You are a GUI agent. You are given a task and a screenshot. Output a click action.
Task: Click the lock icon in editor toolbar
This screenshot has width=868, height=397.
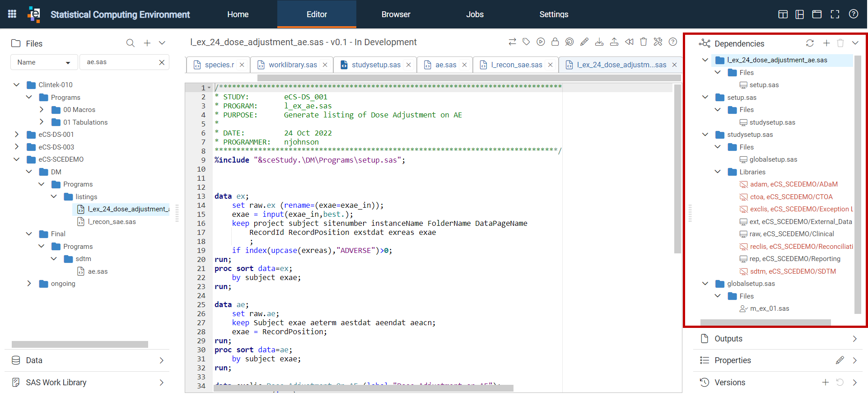(x=555, y=42)
